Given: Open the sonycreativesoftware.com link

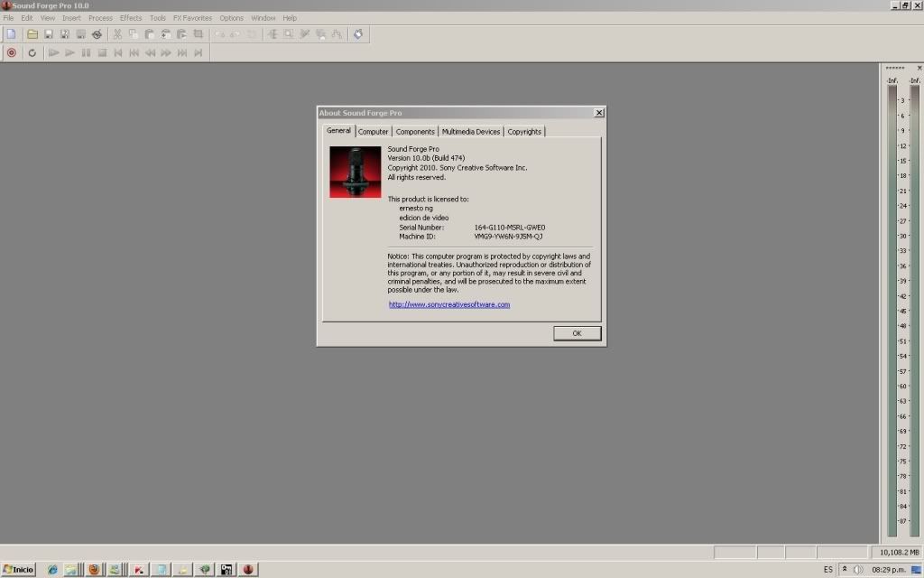Looking at the screenshot, I should [449, 304].
